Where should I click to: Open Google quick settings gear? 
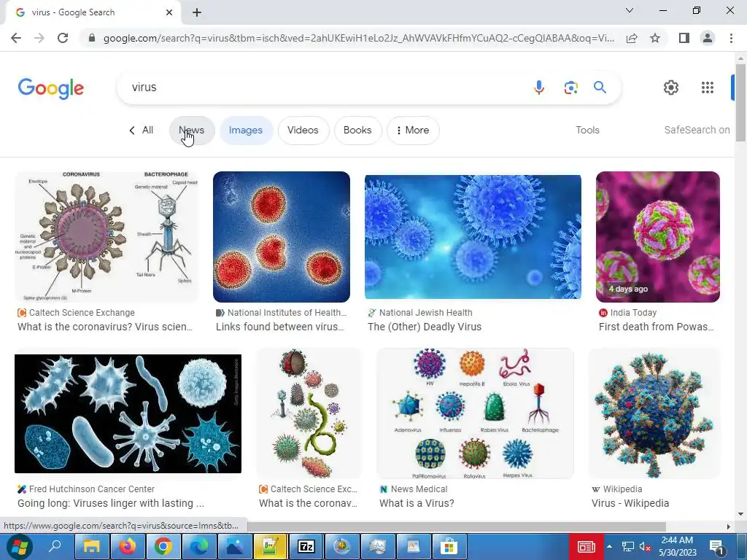pos(671,87)
